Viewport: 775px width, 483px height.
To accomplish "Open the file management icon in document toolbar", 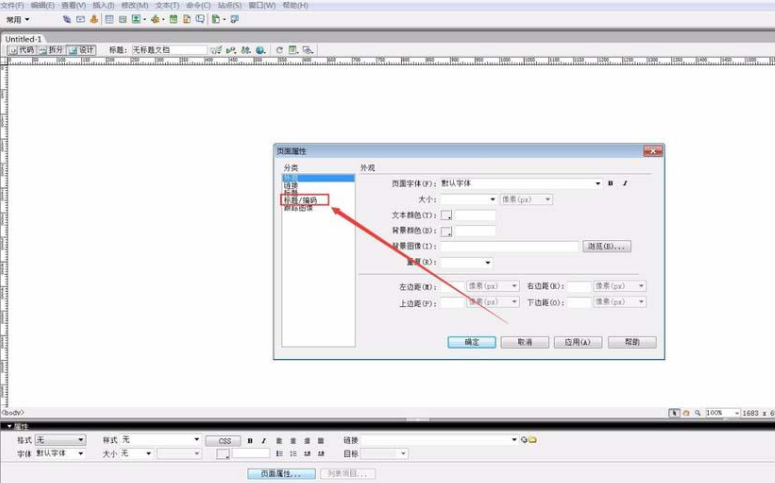I will (x=246, y=50).
